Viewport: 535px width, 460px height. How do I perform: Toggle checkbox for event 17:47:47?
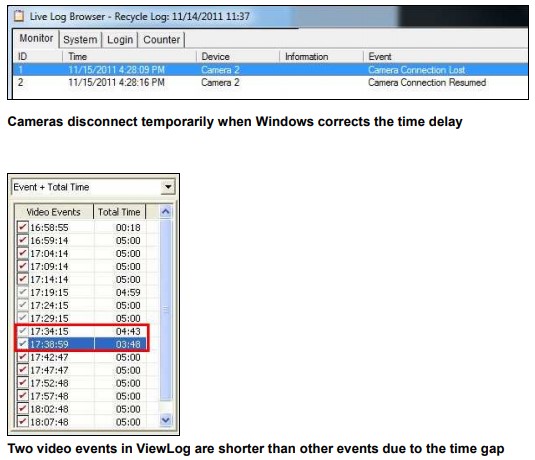23,370
